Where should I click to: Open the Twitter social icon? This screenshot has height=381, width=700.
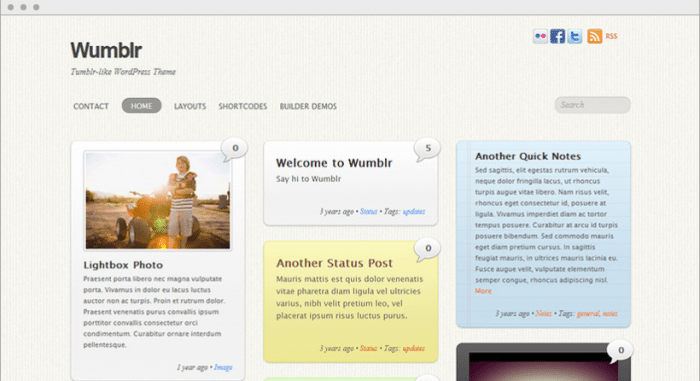[575, 36]
